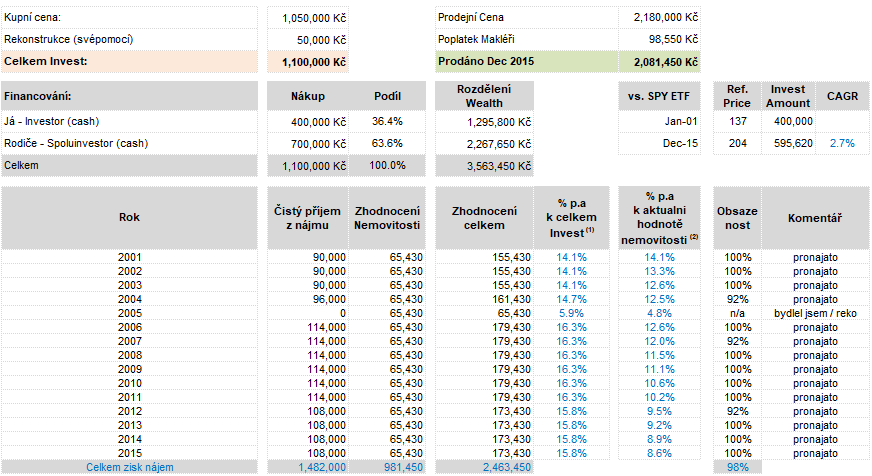Screen dimensions: 872x476
Task: Click the 4.8% current value return cell
Action: (x=659, y=314)
